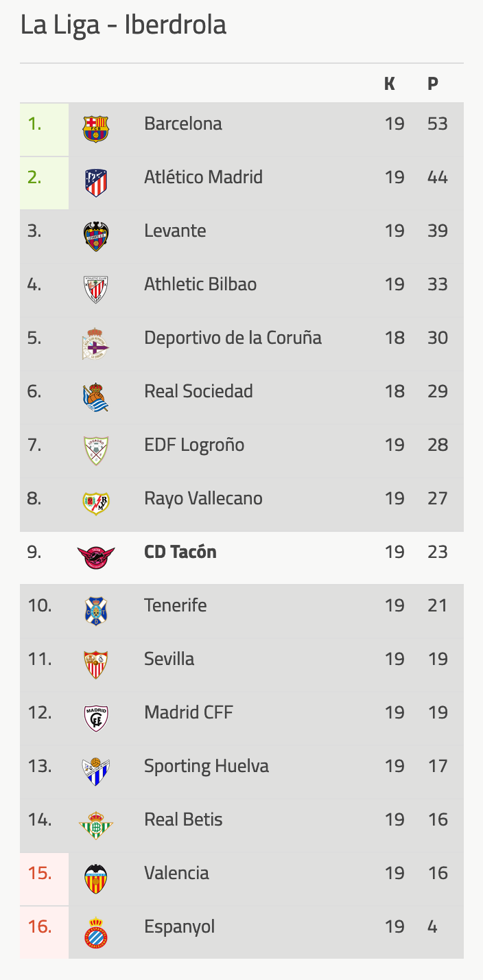Click the K matches-played column header
The width and height of the screenshot is (483, 980).
390,84
